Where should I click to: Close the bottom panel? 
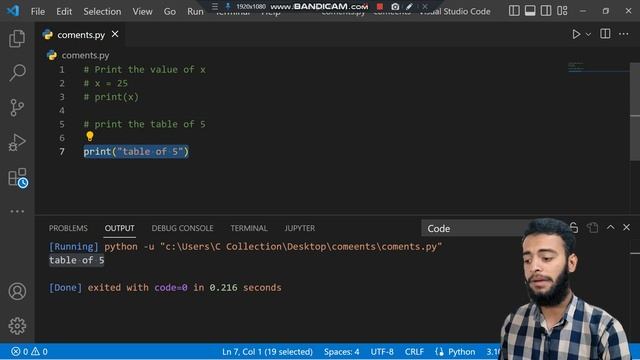pyautogui.click(x=626, y=227)
